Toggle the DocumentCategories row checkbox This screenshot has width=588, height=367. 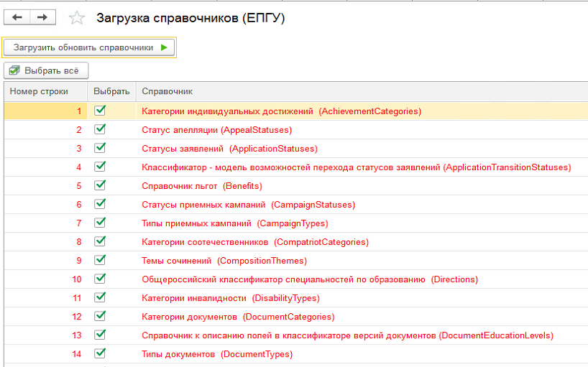click(100, 317)
